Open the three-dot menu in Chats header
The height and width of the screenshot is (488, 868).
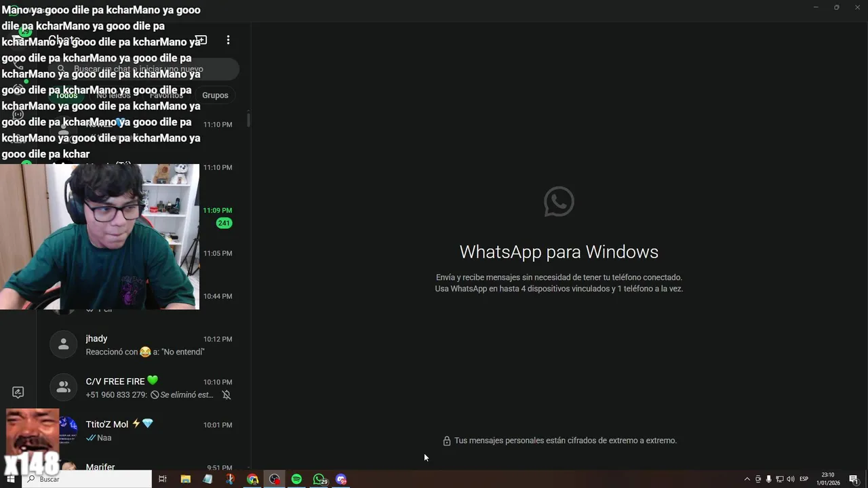tap(228, 41)
